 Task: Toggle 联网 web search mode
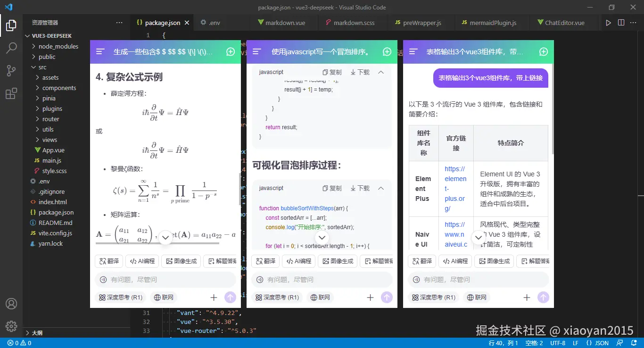[320, 298]
